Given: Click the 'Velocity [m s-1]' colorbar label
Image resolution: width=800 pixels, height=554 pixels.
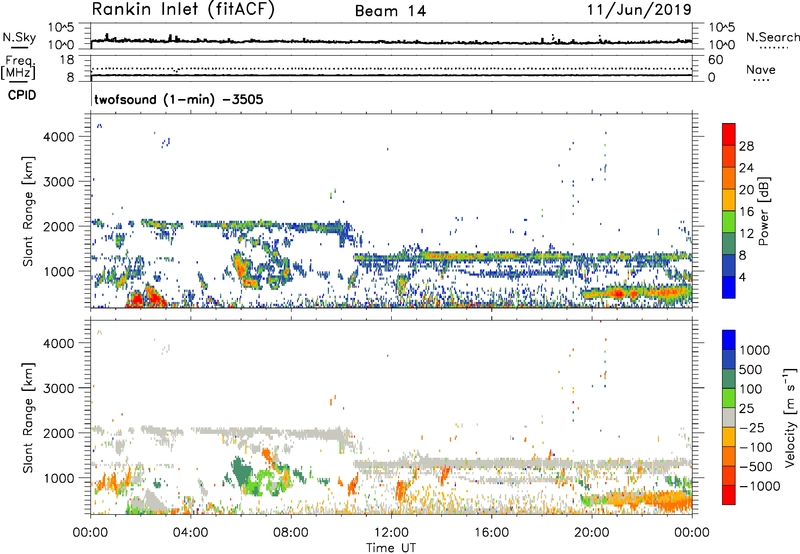Looking at the screenshot, I should click(x=790, y=417).
